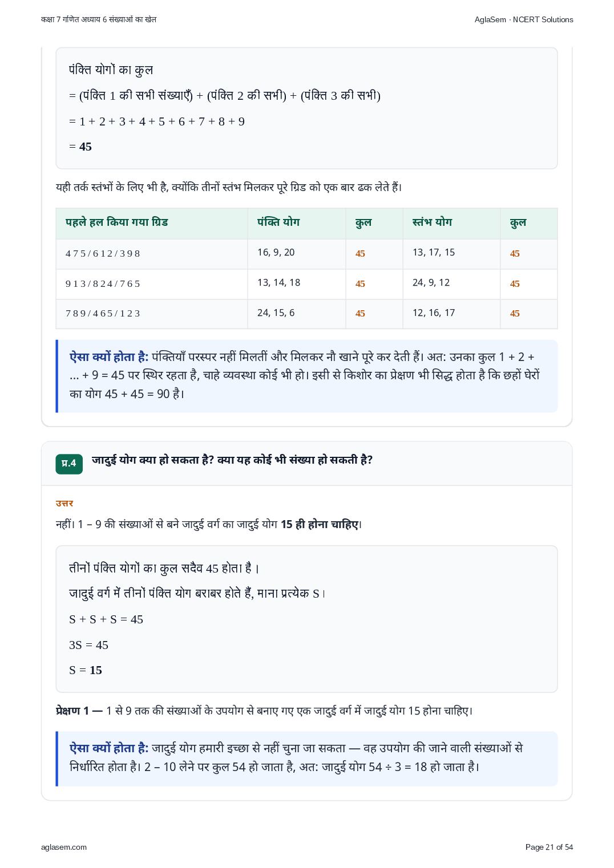The width and height of the screenshot is (614, 868).
Task: Click the chapter title कक्षा 7 गणित अध्याय 6 header
Action: pyautogui.click(x=99, y=19)
